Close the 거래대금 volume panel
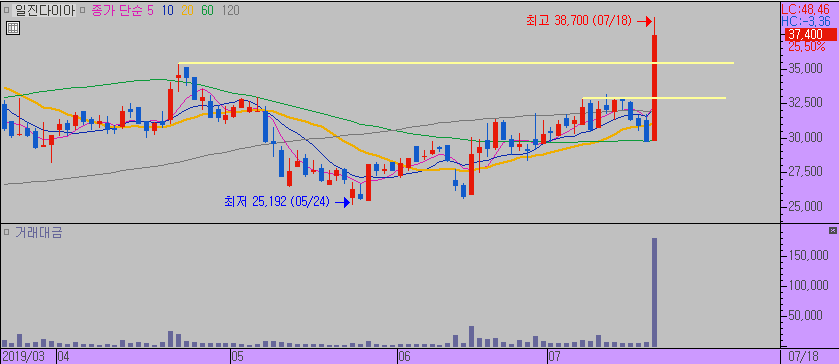This screenshot has height=364, width=839. pos(833,230)
